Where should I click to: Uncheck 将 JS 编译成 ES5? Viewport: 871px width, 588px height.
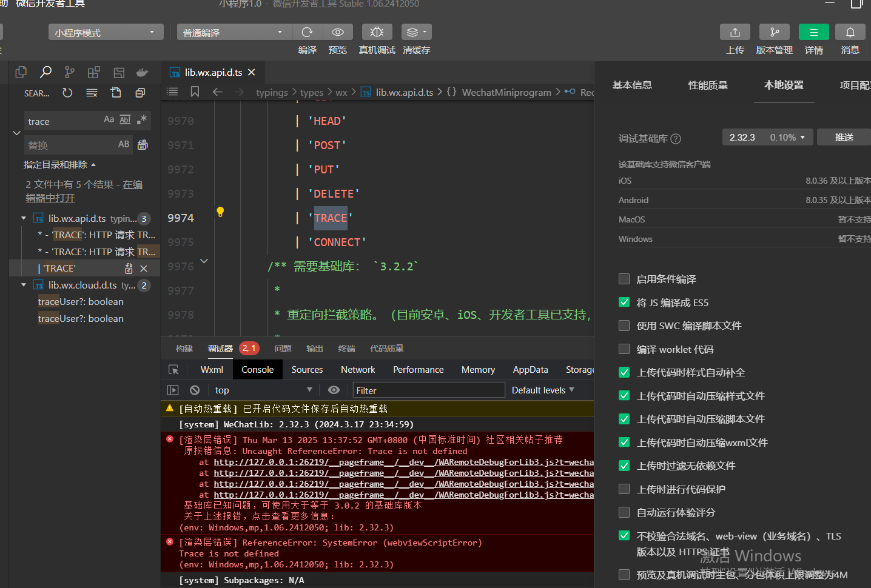pos(624,302)
